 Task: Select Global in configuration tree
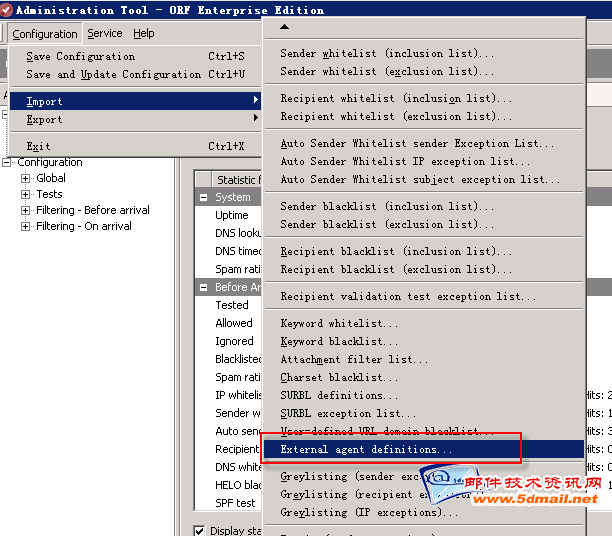click(x=51, y=178)
